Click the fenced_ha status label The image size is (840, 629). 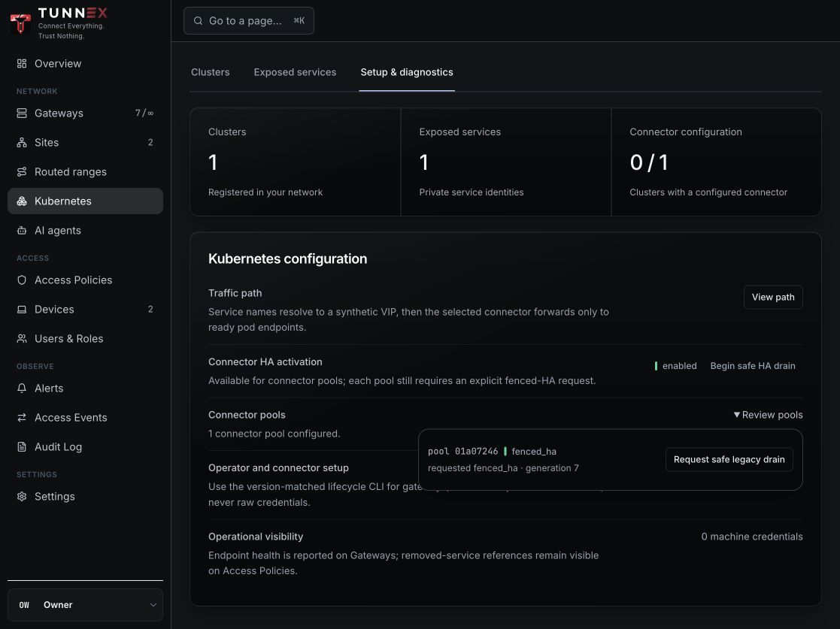click(x=534, y=452)
